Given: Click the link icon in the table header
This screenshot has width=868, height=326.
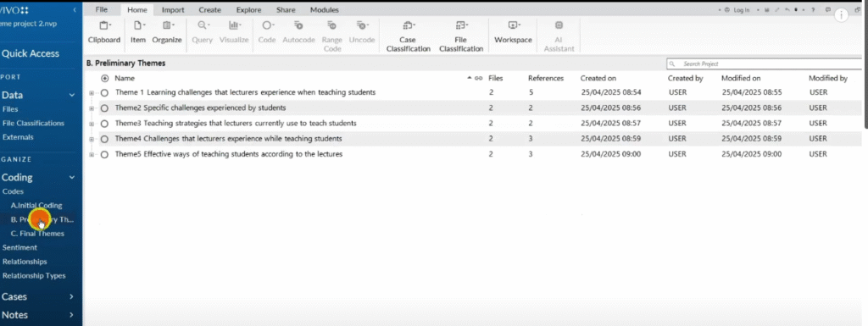Looking at the screenshot, I should pyautogui.click(x=479, y=79).
